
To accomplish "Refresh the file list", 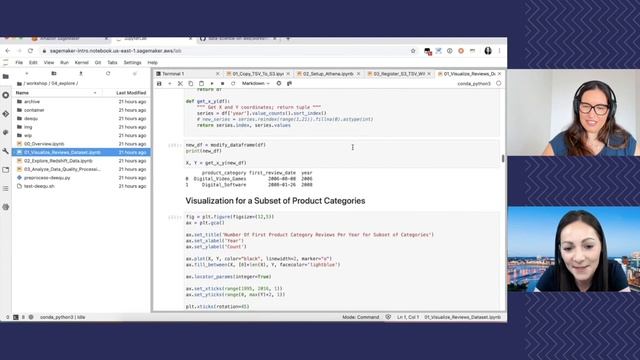I will [x=108, y=73].
